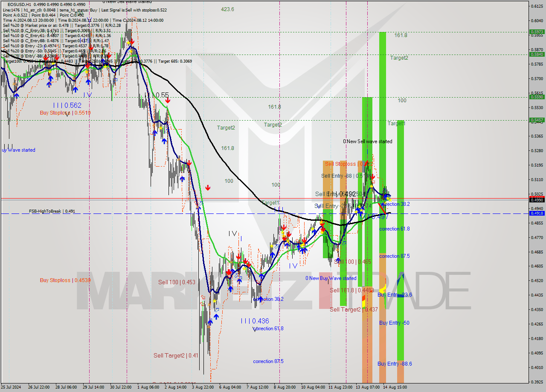Click the green 0.5457 price level tag
Viewport: 546px width, 392px height.
537,120
